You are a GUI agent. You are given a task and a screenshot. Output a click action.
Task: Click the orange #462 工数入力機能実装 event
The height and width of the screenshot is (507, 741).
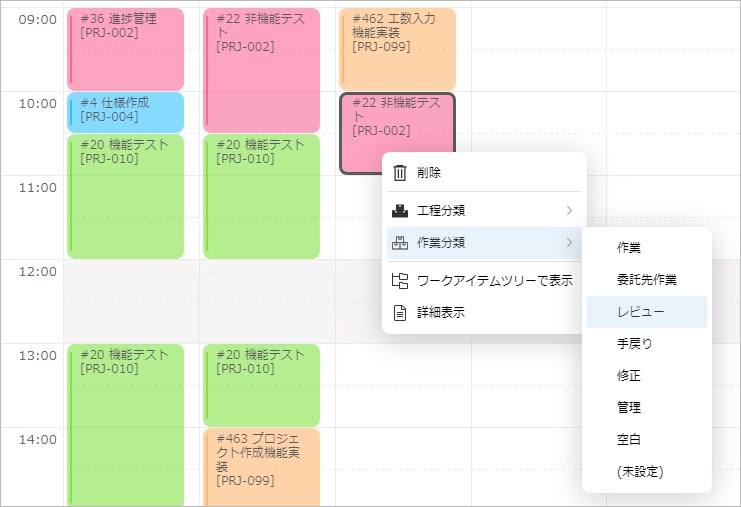397,48
